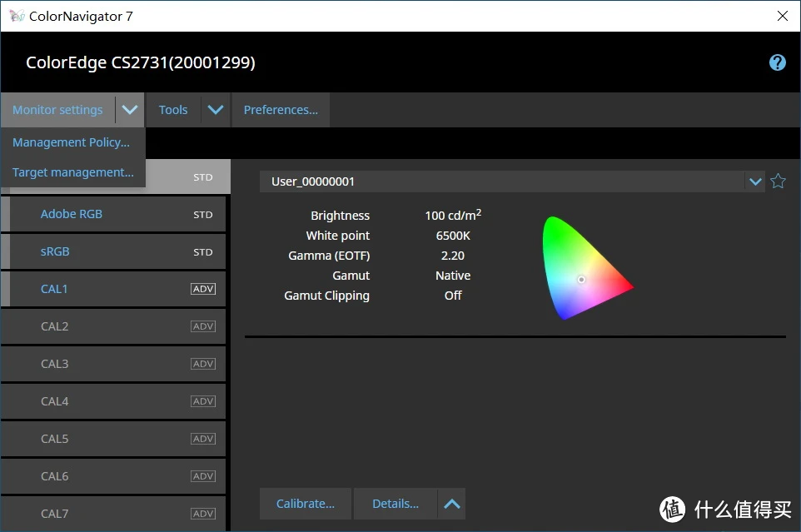Viewport: 801px width, 532px height.
Task: Switch to the CAL3 color mode
Action: tap(113, 364)
